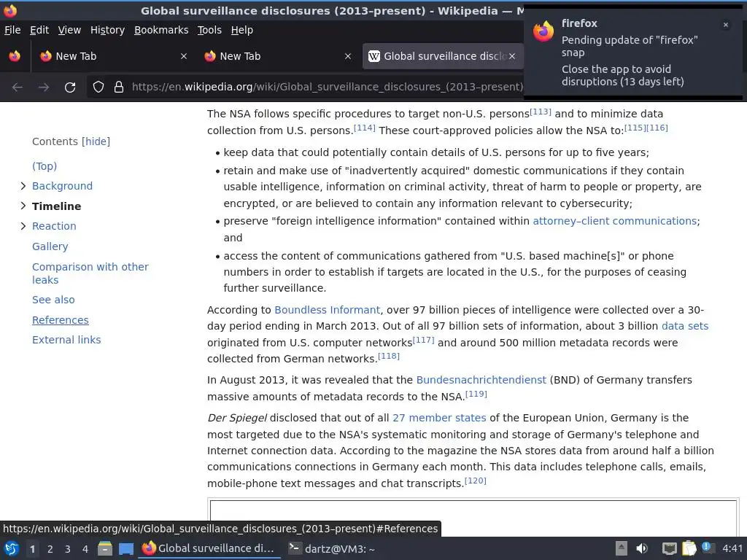This screenshot has height=560, width=747.
Task: Expand the Background contents section
Action: [23, 186]
